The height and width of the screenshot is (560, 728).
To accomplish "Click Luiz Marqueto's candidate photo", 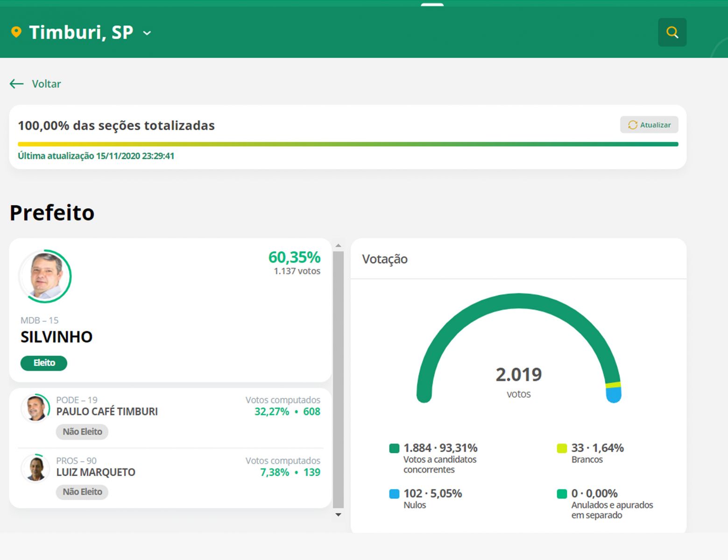I will 36,468.
